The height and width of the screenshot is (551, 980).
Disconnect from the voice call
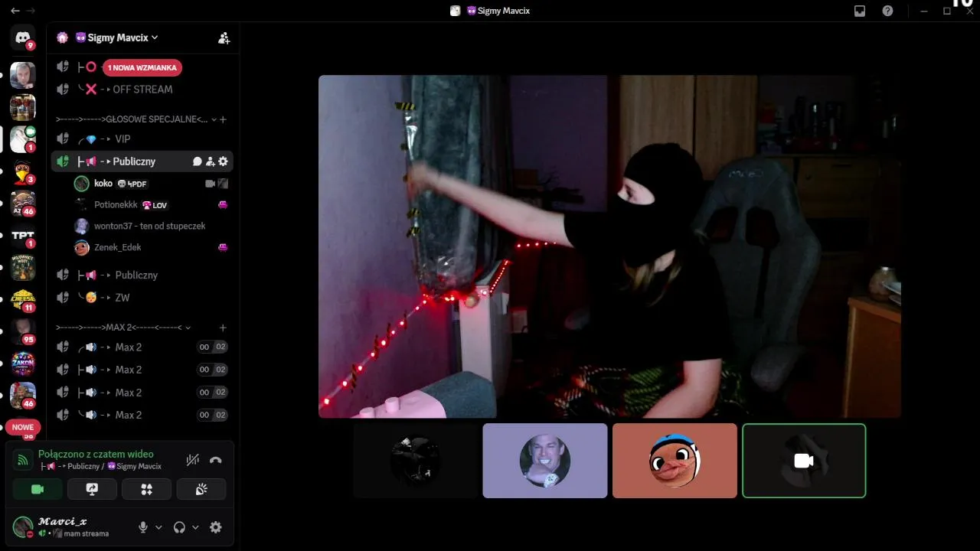coord(216,460)
